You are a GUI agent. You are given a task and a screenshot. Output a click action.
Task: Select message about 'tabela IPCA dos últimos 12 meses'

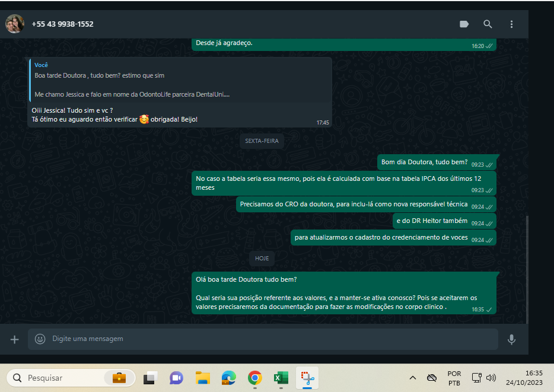[344, 183]
